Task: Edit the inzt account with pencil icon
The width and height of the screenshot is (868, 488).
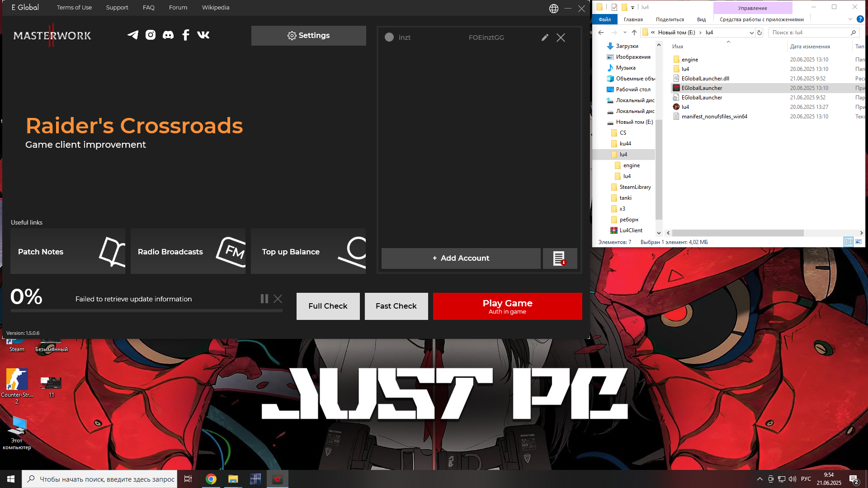Action: tap(545, 38)
